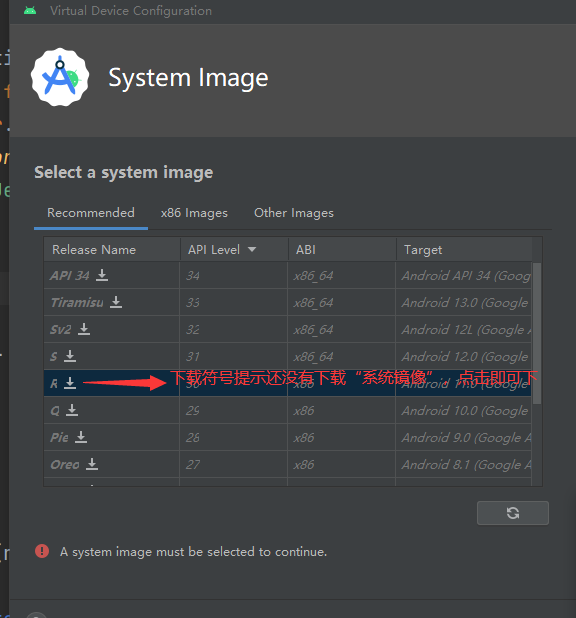This screenshot has width=576, height=618.
Task: Click the Android icon in title bar
Action: tap(30, 11)
